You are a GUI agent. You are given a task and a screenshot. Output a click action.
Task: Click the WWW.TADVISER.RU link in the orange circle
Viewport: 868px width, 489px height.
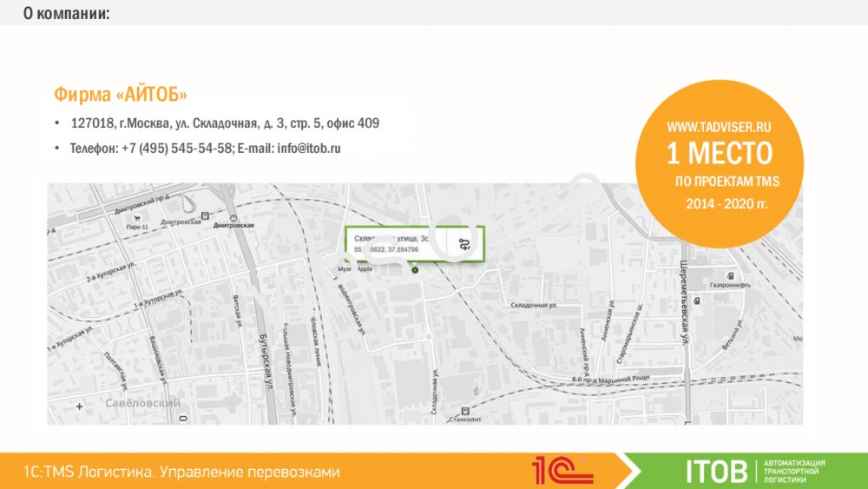[x=719, y=127]
